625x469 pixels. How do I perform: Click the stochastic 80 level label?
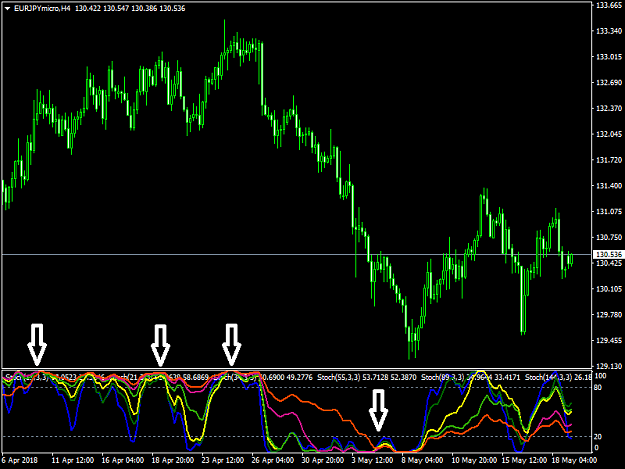coord(598,387)
